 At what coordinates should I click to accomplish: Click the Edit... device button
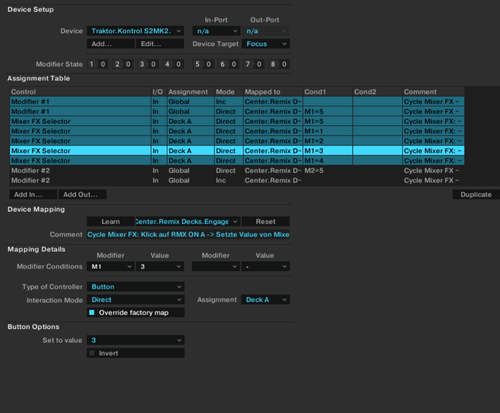point(160,44)
